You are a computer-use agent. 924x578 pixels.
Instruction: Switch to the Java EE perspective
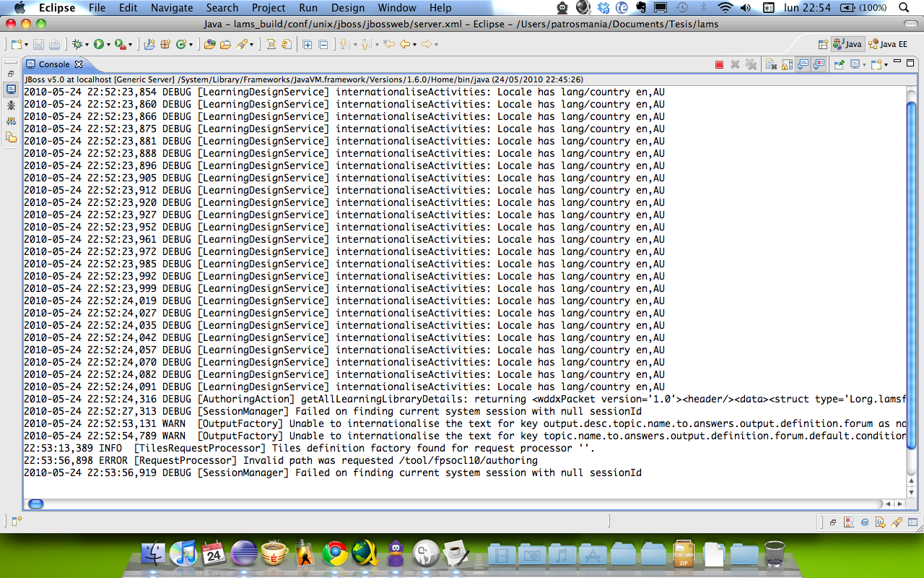coord(888,44)
